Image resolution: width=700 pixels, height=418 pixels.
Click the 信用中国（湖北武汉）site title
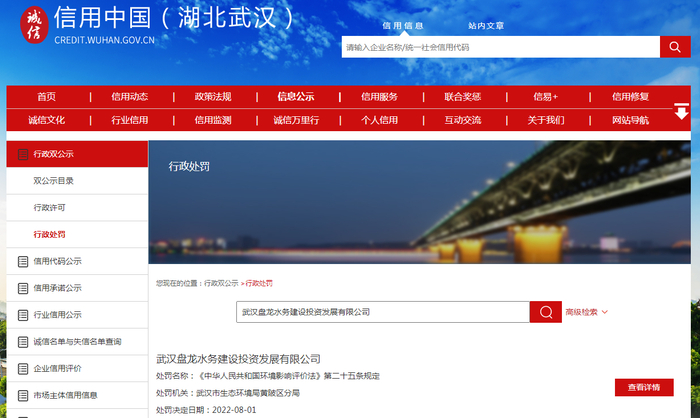point(173,18)
